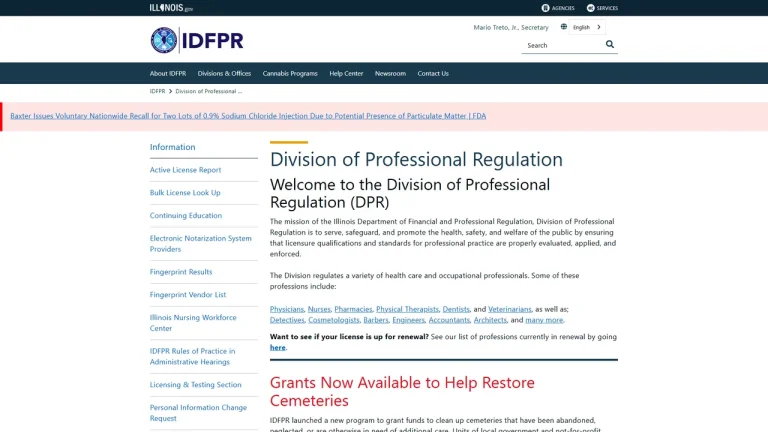Screen dimensions: 768x432
Task: Open the Cannabis Programs menu
Action: [x=290, y=73]
